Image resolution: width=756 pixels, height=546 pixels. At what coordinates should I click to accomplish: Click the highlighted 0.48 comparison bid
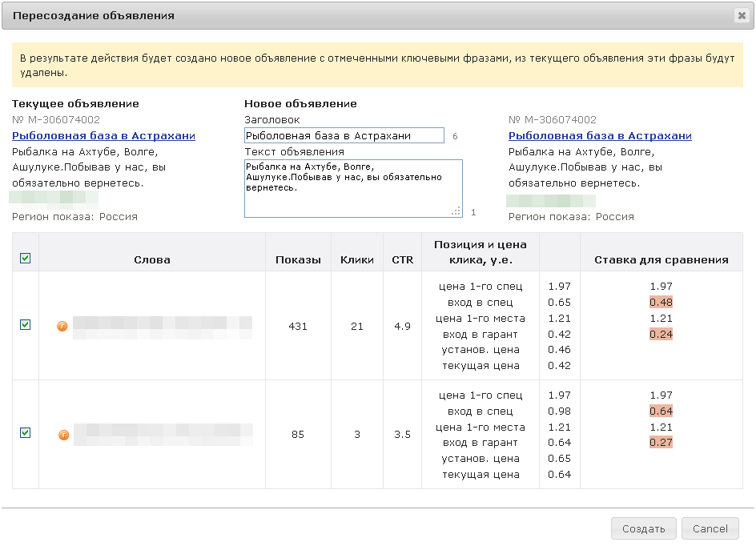click(x=661, y=303)
